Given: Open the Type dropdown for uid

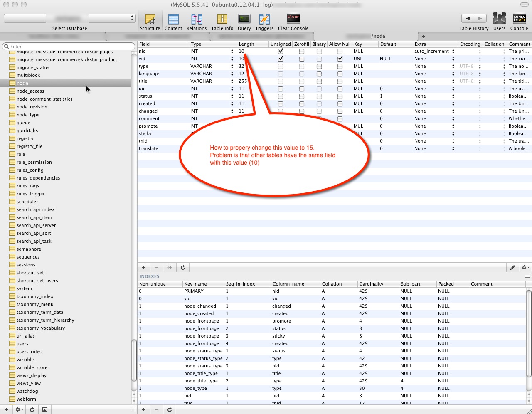Looking at the screenshot, I should [x=232, y=89].
